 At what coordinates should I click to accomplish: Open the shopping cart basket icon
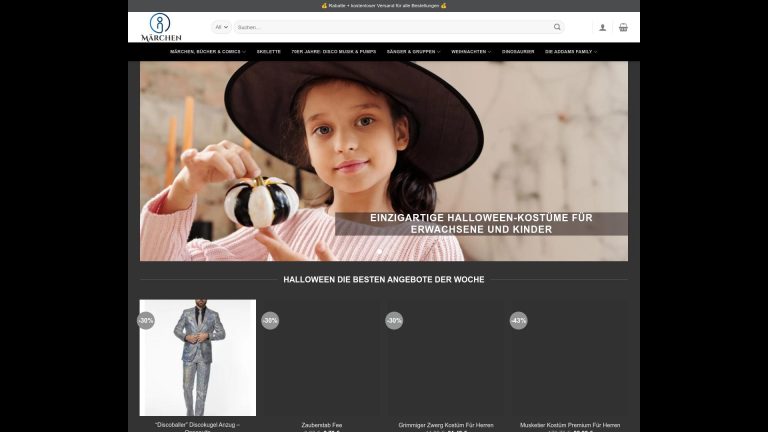click(x=623, y=27)
